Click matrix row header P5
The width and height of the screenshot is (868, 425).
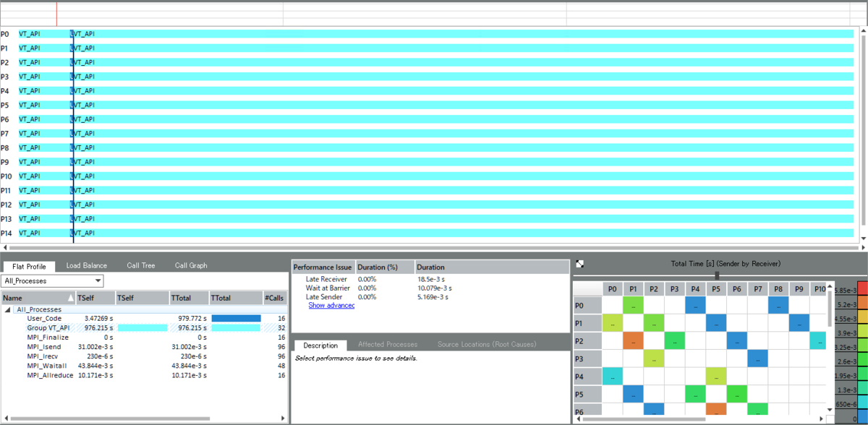click(x=587, y=394)
